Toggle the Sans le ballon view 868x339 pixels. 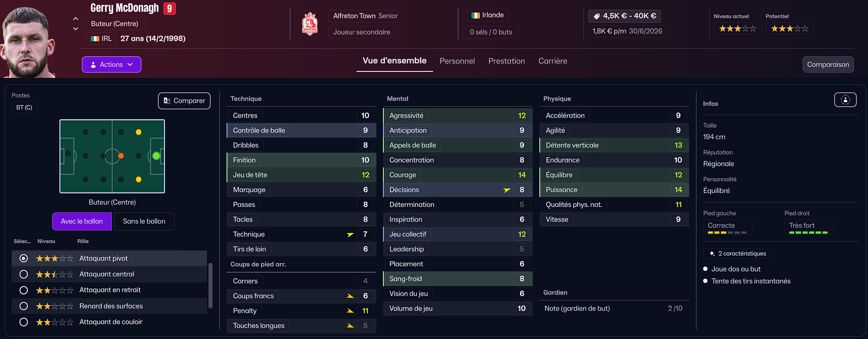click(x=144, y=221)
